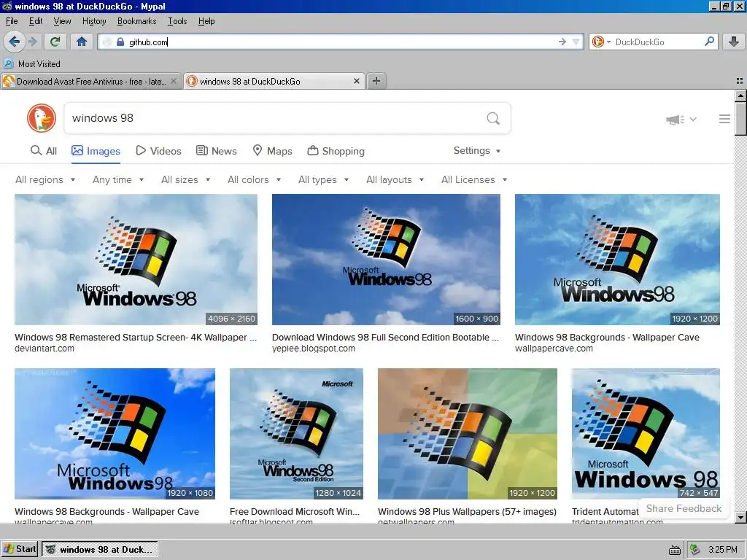
Task: Open Windows 98 Remastered Startup Screen link
Action: [x=136, y=337]
